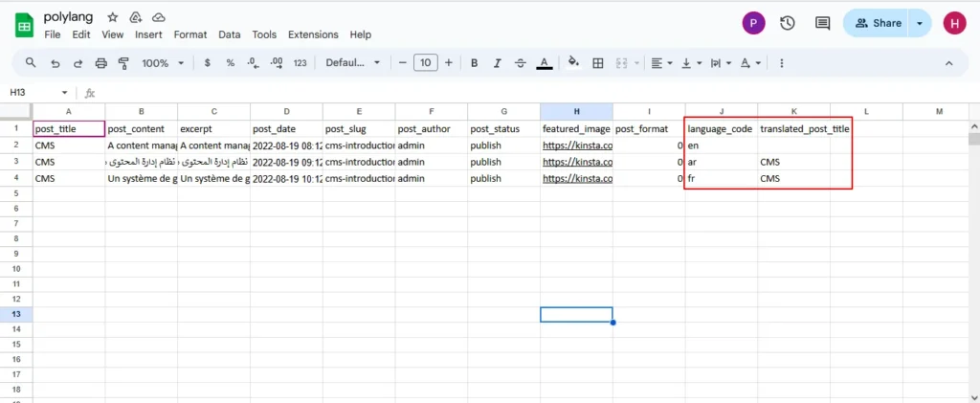Click the move to folder icon
Image resolution: width=980 pixels, height=403 pixels.
click(136, 17)
